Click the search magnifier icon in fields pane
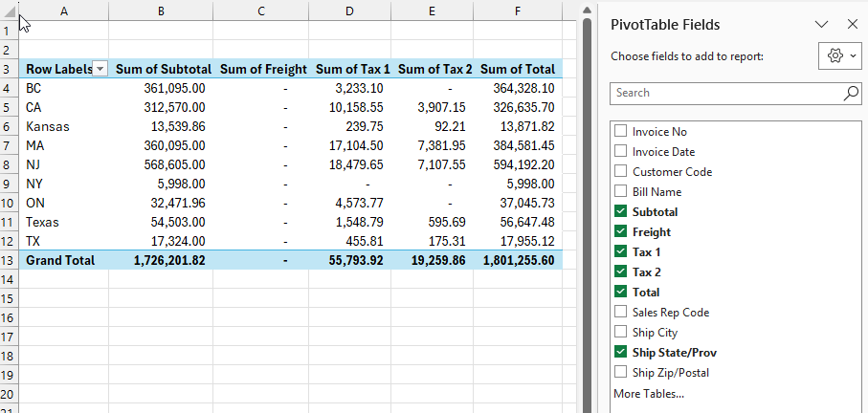868x413 pixels. point(851,93)
